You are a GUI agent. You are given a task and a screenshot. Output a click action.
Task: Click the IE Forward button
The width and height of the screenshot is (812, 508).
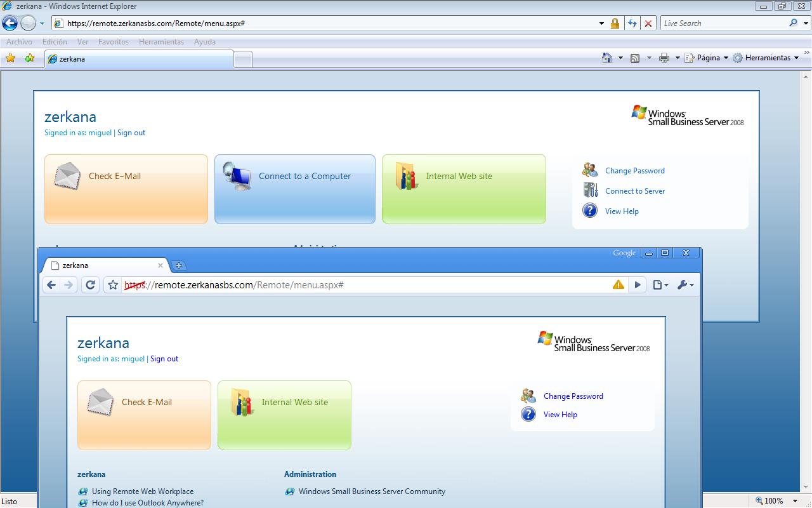(x=28, y=23)
